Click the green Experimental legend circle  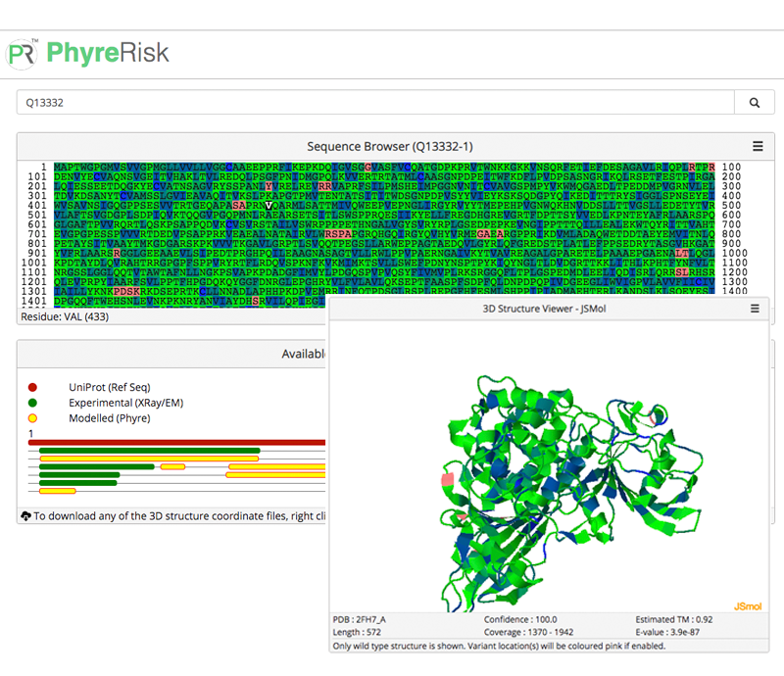coord(32,403)
